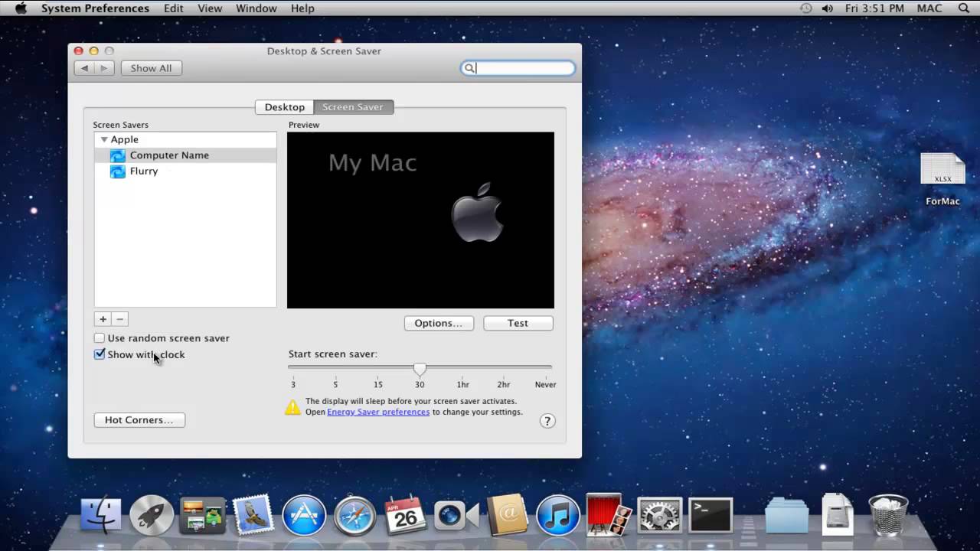This screenshot has width=980, height=551.
Task: Click the yellow warning triangle icon
Action: coord(293,407)
